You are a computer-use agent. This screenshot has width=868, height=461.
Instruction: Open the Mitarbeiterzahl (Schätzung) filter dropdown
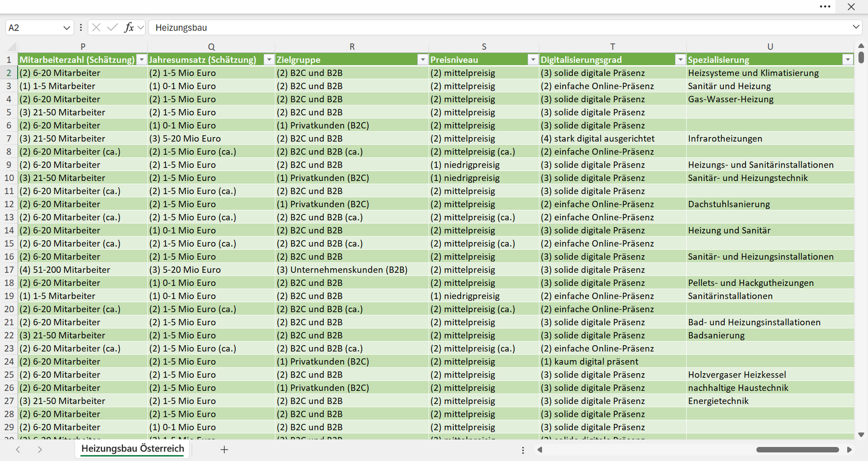click(x=142, y=60)
